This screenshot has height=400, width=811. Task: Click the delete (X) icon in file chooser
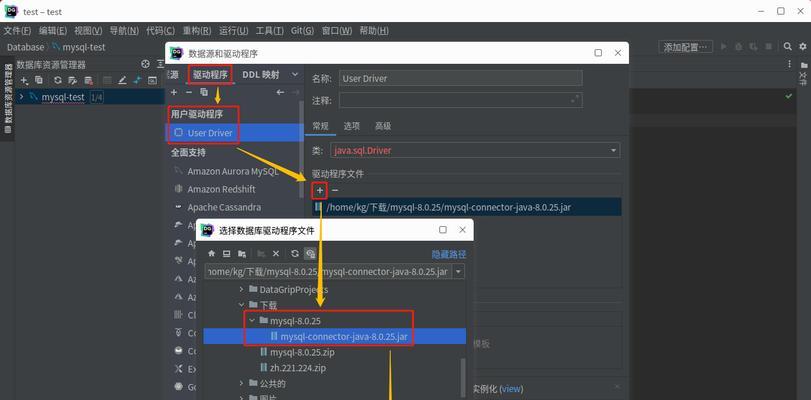276,254
